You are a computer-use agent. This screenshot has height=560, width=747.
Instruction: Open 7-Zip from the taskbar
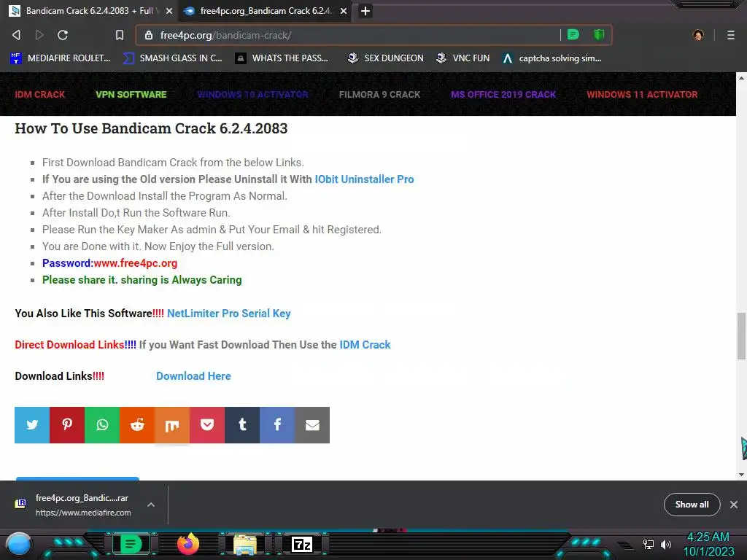point(302,544)
